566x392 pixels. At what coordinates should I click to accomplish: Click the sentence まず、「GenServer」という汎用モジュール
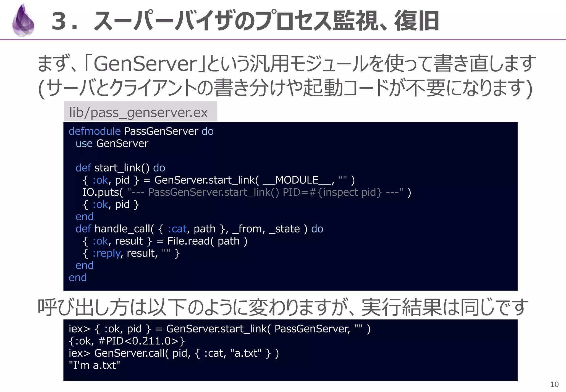pyautogui.click(x=287, y=64)
